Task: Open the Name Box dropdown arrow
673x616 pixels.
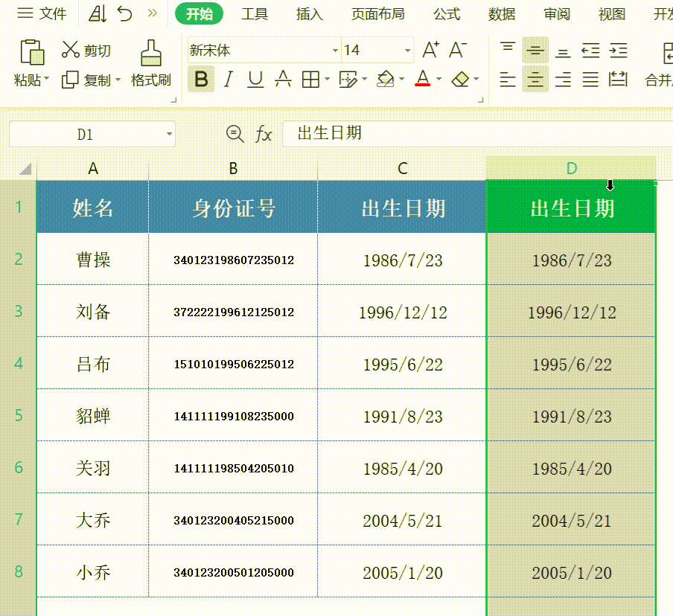Action: 169,134
